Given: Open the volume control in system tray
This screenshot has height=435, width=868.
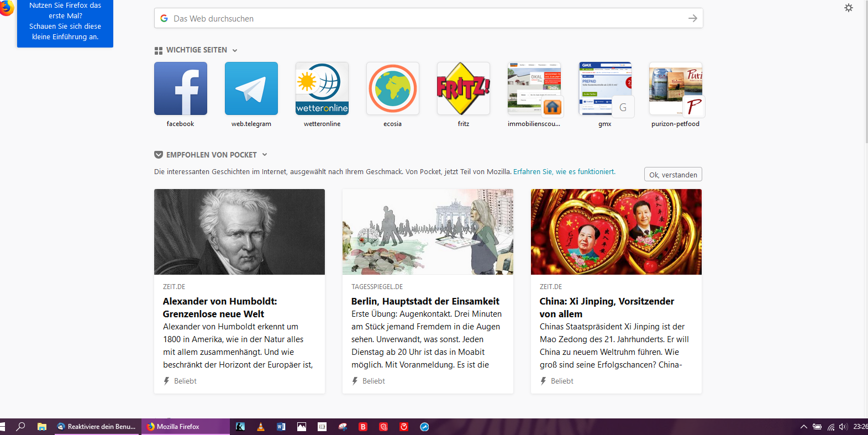Looking at the screenshot, I should click(843, 427).
